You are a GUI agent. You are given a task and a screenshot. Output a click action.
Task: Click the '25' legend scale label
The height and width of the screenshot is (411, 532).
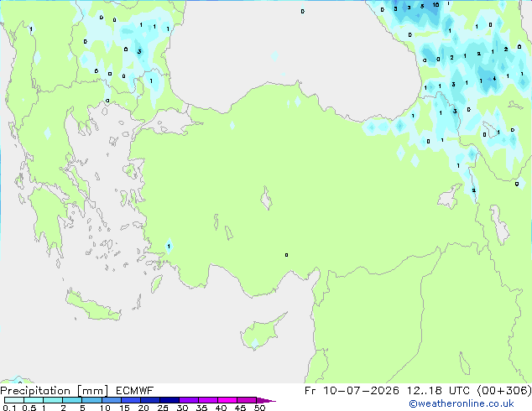point(163,408)
